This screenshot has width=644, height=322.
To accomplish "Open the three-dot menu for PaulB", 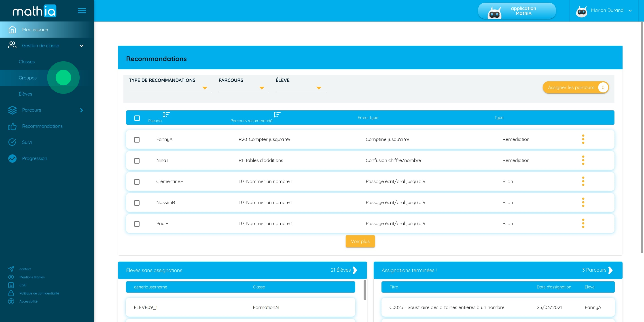I will [583, 223].
